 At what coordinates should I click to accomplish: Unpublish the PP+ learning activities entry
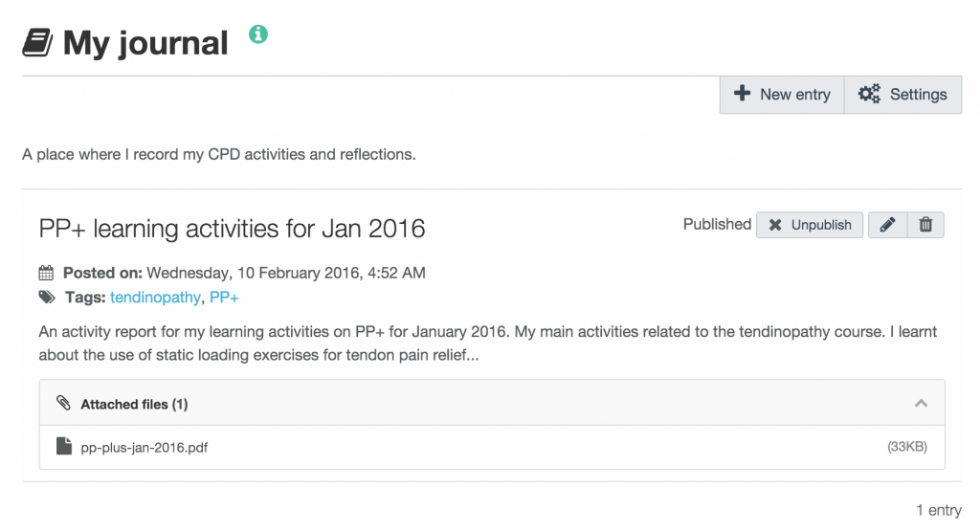click(810, 225)
